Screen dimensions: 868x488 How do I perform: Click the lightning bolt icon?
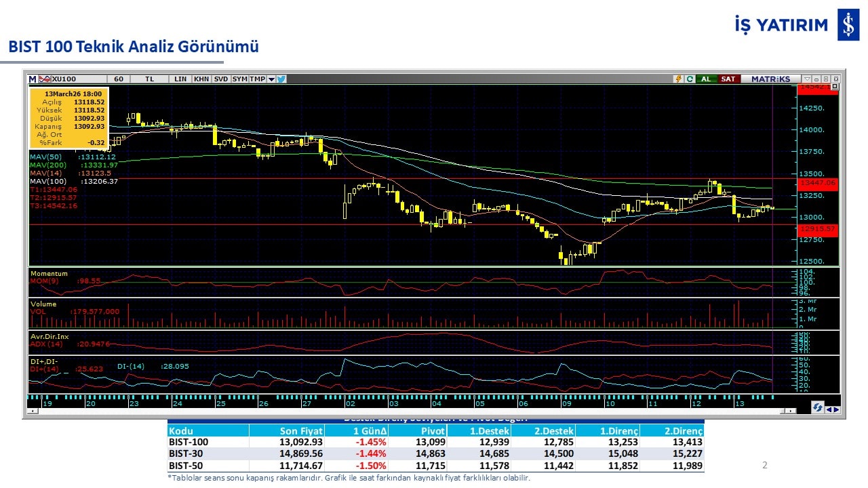pyautogui.click(x=677, y=79)
